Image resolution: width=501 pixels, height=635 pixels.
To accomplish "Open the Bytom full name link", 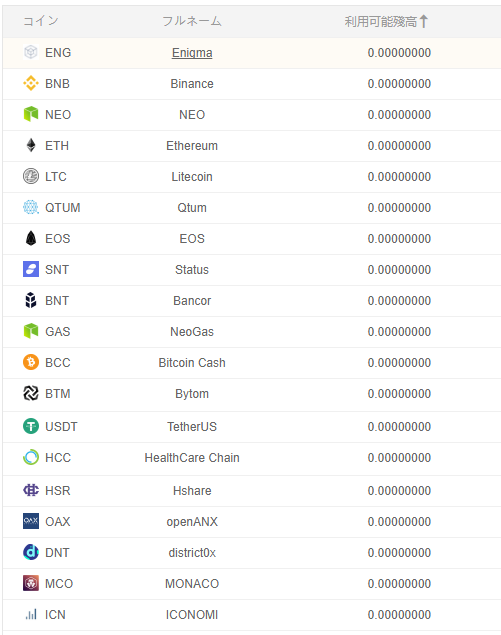I will coord(192,394).
